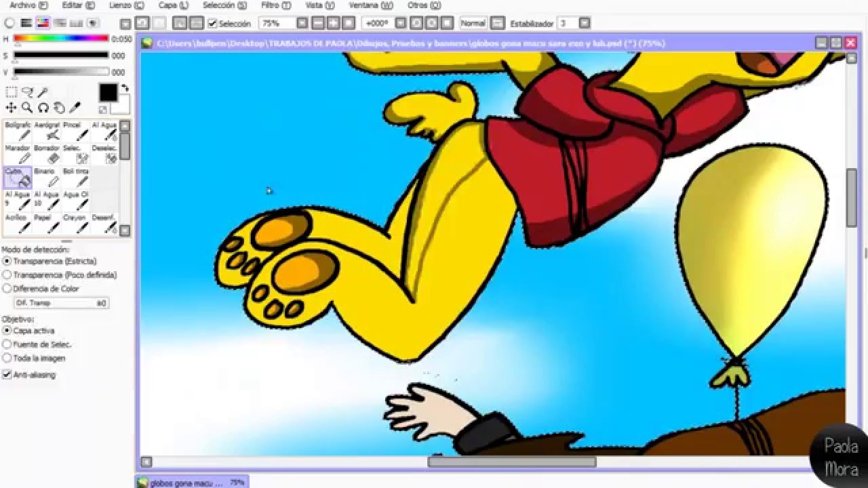868x488 pixels.
Task: Select Transparencia (Poco definida) detection mode
Action: click(60, 274)
